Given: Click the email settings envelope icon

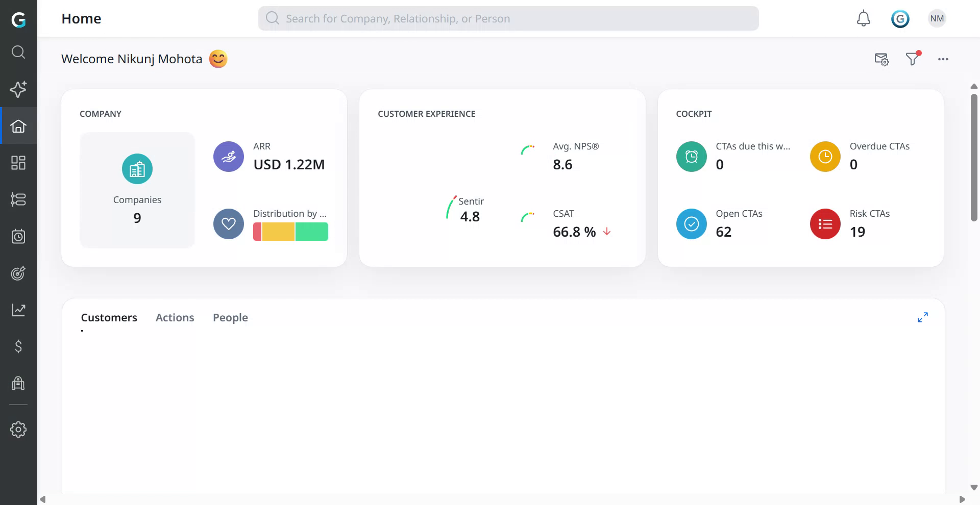Looking at the screenshot, I should 881,59.
